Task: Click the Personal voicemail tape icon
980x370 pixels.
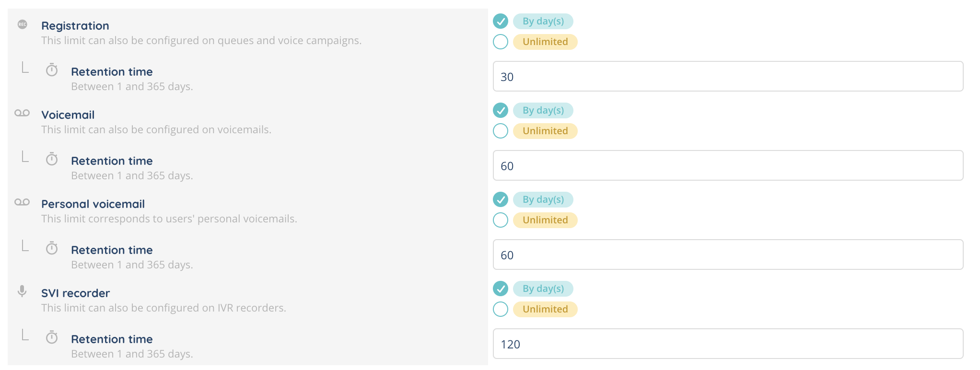Action: [22, 202]
